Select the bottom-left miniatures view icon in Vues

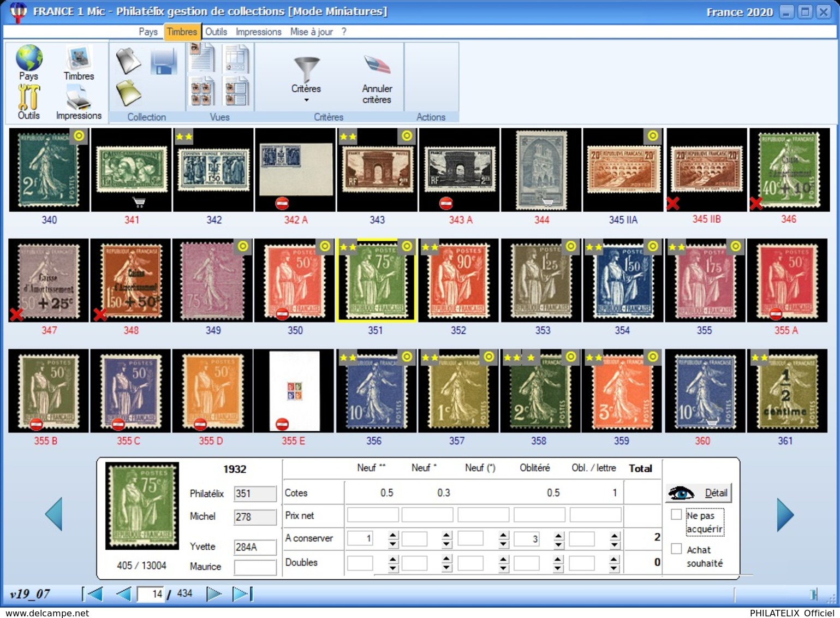(x=202, y=91)
